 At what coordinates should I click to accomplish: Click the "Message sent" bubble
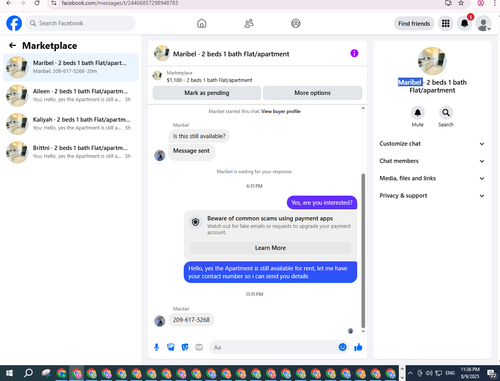tap(191, 151)
